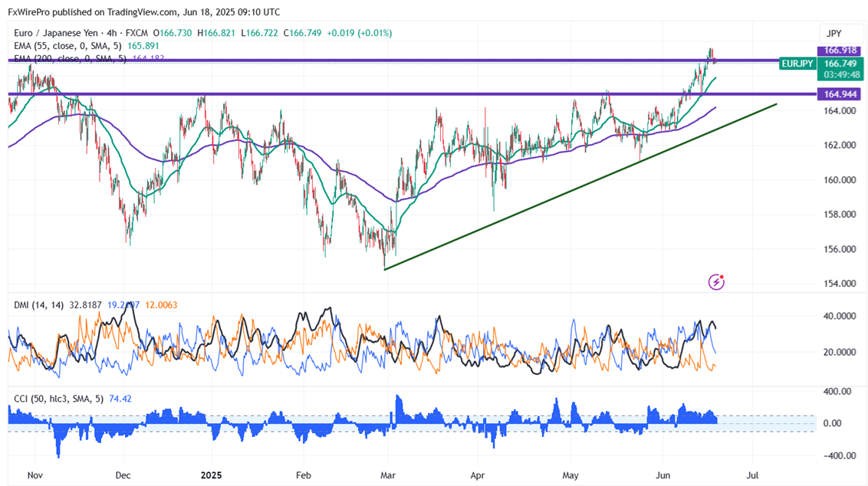Image resolution: width=868 pixels, height=486 pixels.
Task: Click the 166.749 current price label
Action: click(840, 64)
